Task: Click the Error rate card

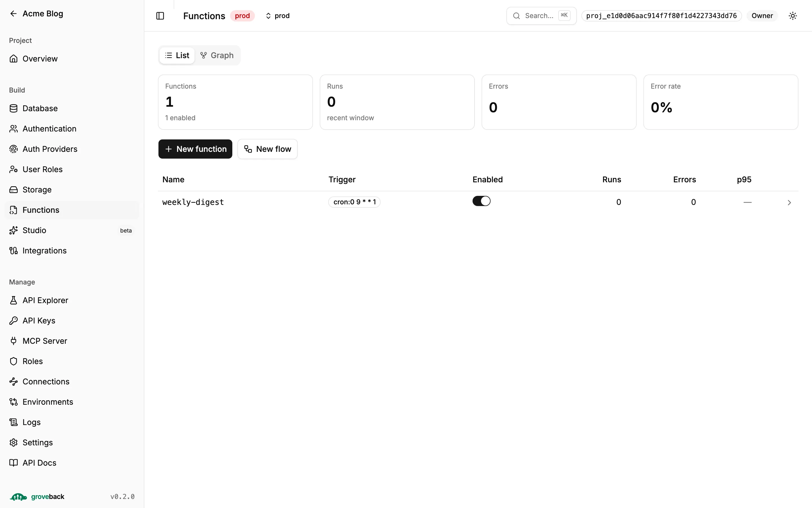Action: click(721, 102)
